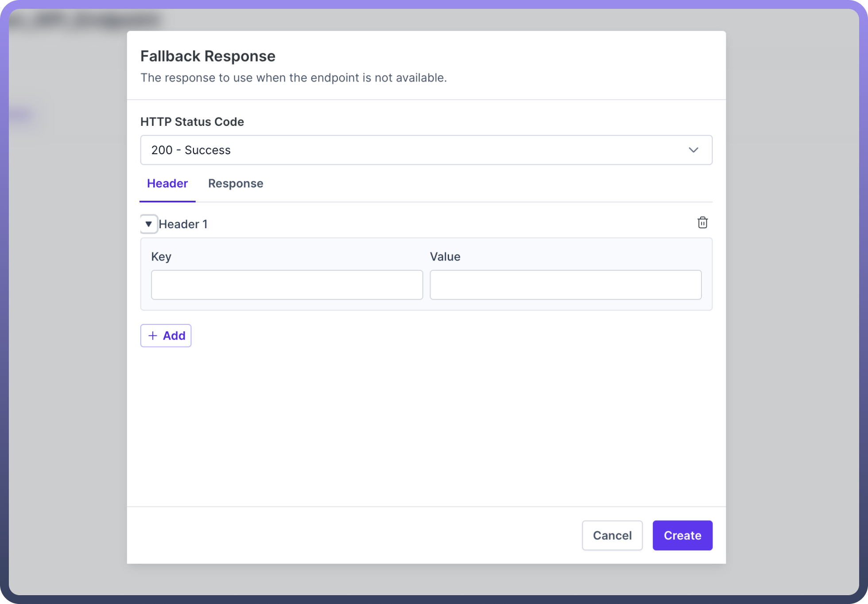The height and width of the screenshot is (604, 868).
Task: Click the dialog description text under title
Action: click(x=294, y=78)
